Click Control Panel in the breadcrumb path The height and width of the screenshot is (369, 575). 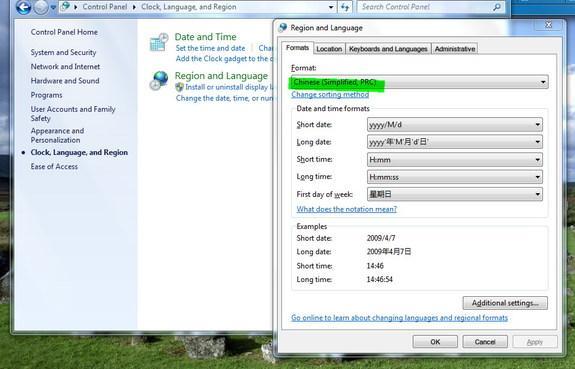(105, 7)
